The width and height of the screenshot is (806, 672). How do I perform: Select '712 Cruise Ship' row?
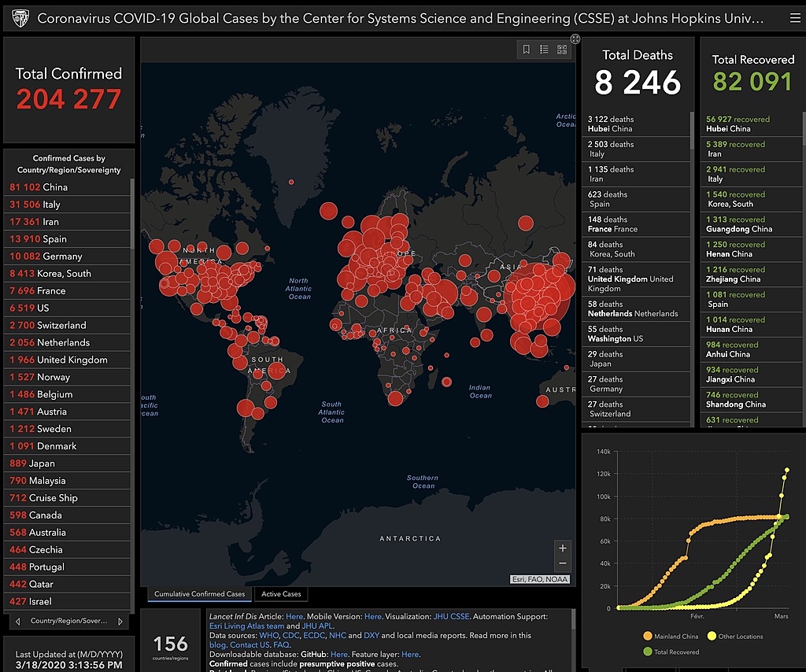coord(67,498)
